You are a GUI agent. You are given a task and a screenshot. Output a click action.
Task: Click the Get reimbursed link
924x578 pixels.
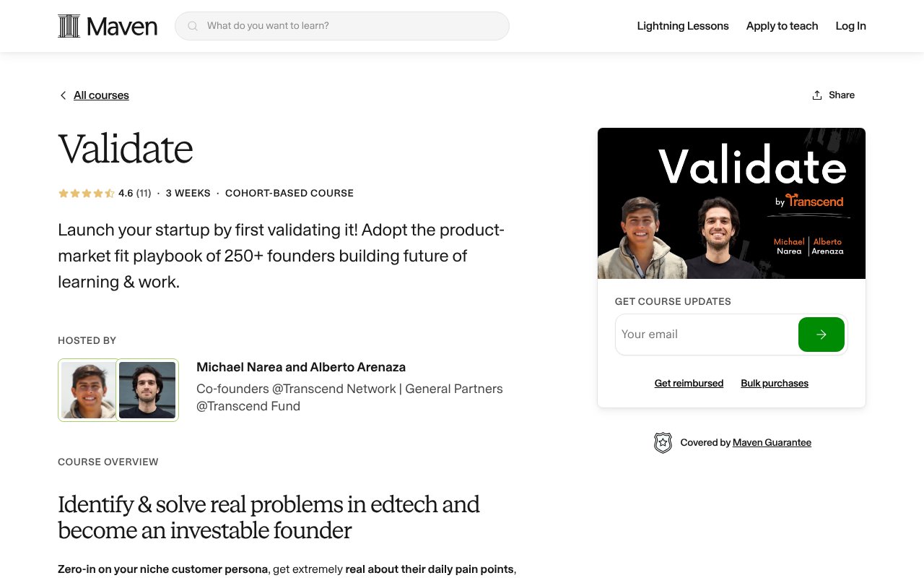tap(689, 383)
